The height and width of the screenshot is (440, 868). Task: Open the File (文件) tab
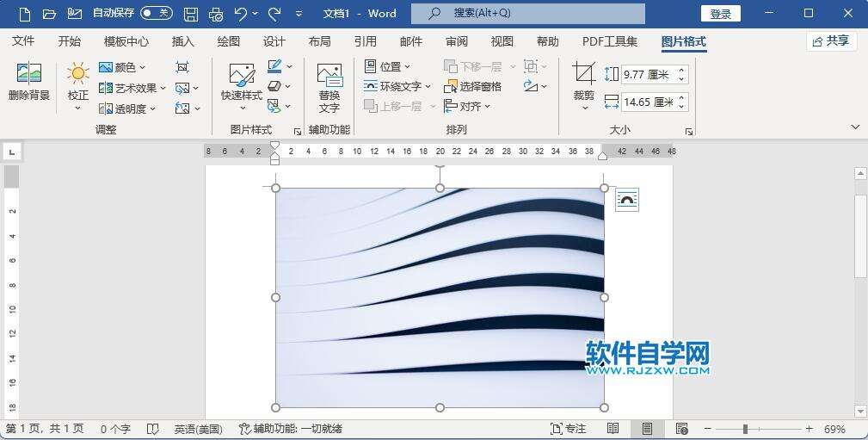23,41
